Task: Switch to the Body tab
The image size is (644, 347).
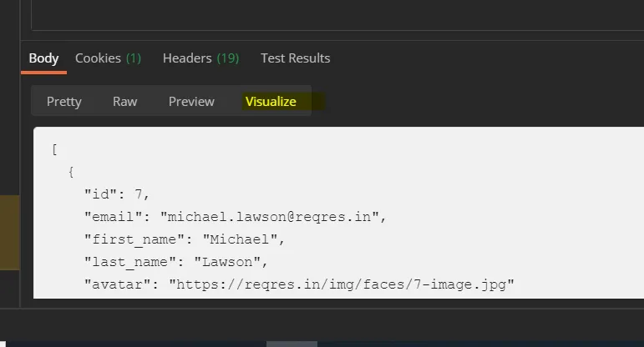Action: (x=43, y=58)
